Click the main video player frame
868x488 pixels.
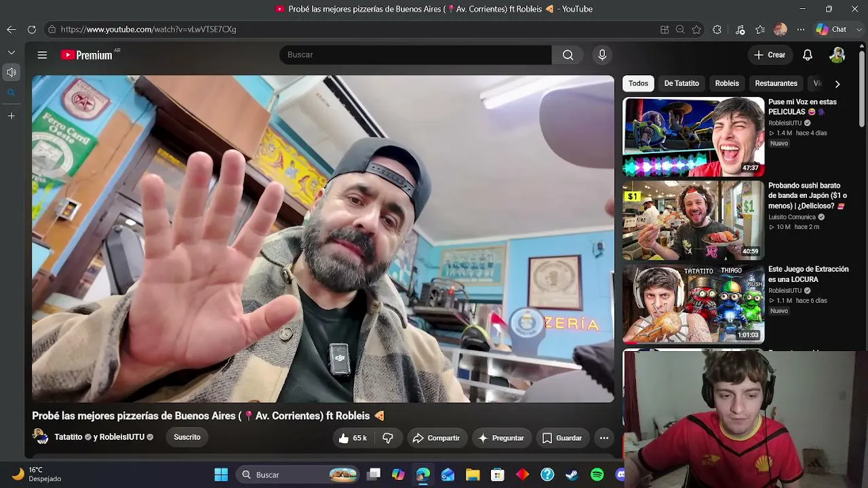coord(323,239)
